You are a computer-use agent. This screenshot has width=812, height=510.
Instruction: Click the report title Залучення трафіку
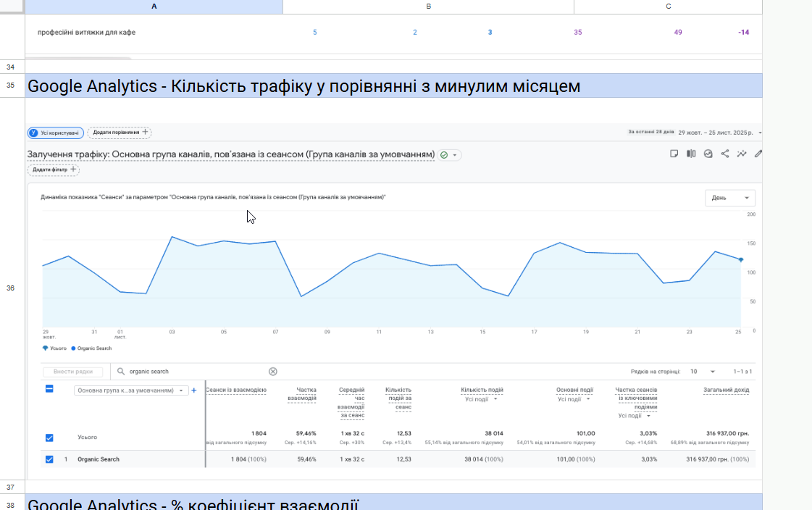click(231, 154)
